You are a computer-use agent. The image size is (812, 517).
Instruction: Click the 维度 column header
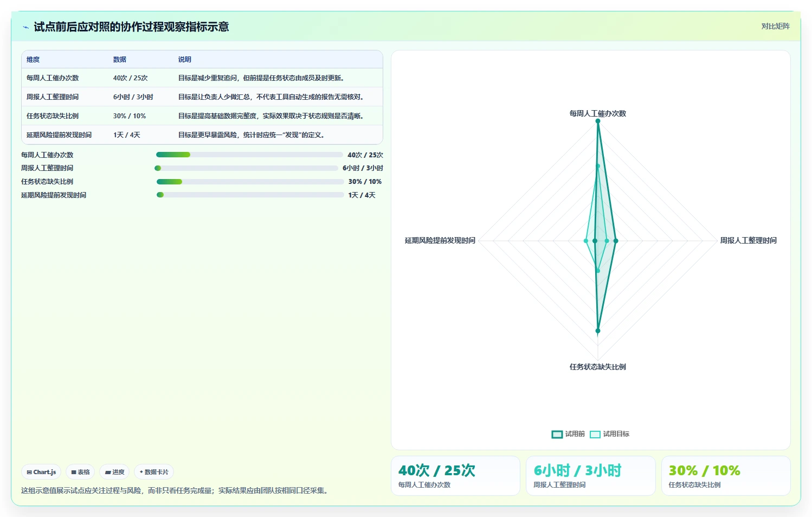(33, 60)
